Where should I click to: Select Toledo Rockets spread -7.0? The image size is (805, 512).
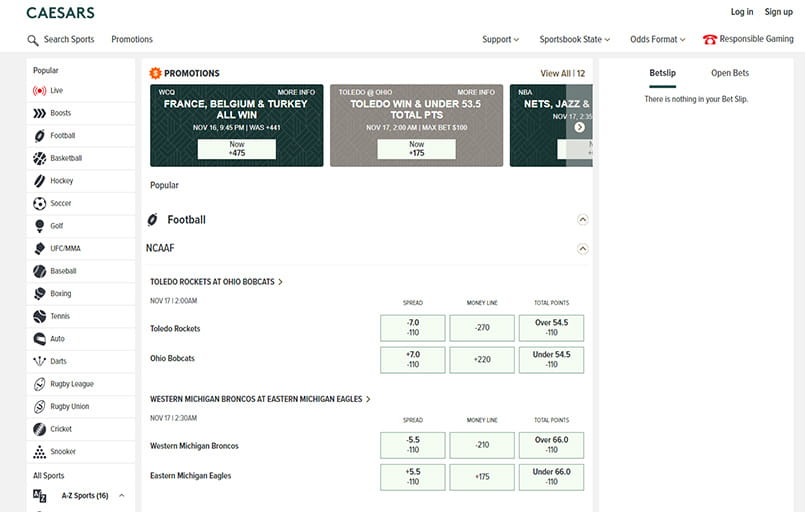point(413,328)
